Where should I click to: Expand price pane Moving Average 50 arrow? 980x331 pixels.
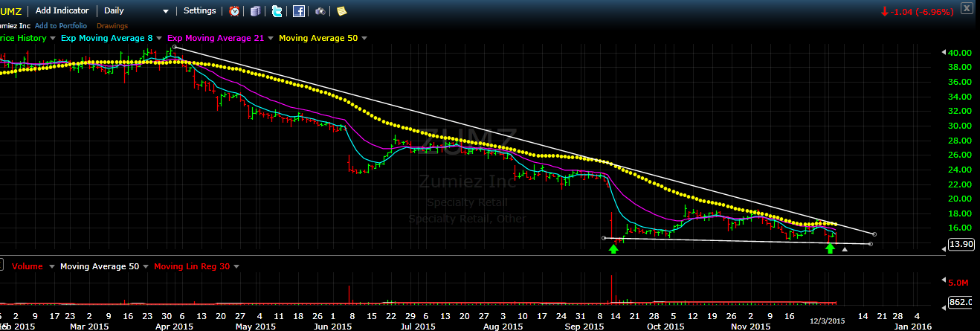click(x=364, y=38)
